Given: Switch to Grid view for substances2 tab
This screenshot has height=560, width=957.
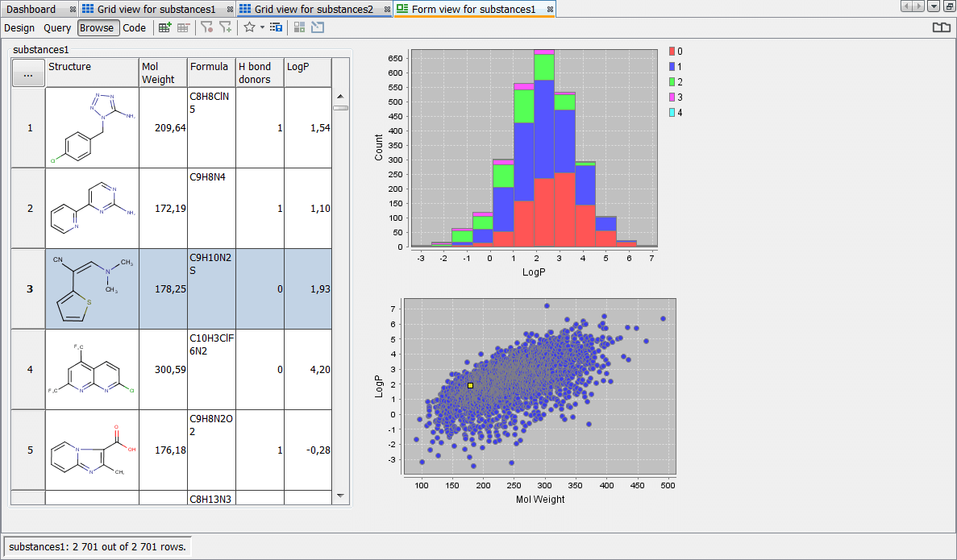Looking at the screenshot, I should [x=313, y=9].
